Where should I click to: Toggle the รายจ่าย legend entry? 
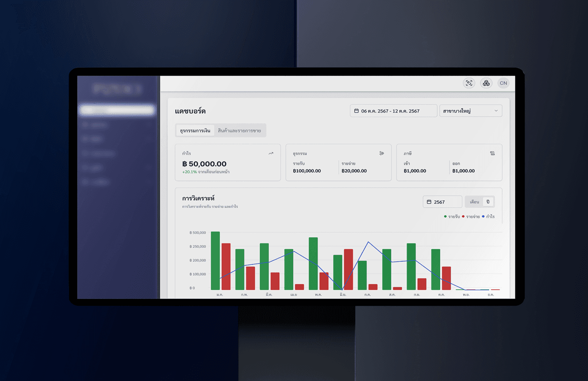click(x=470, y=217)
